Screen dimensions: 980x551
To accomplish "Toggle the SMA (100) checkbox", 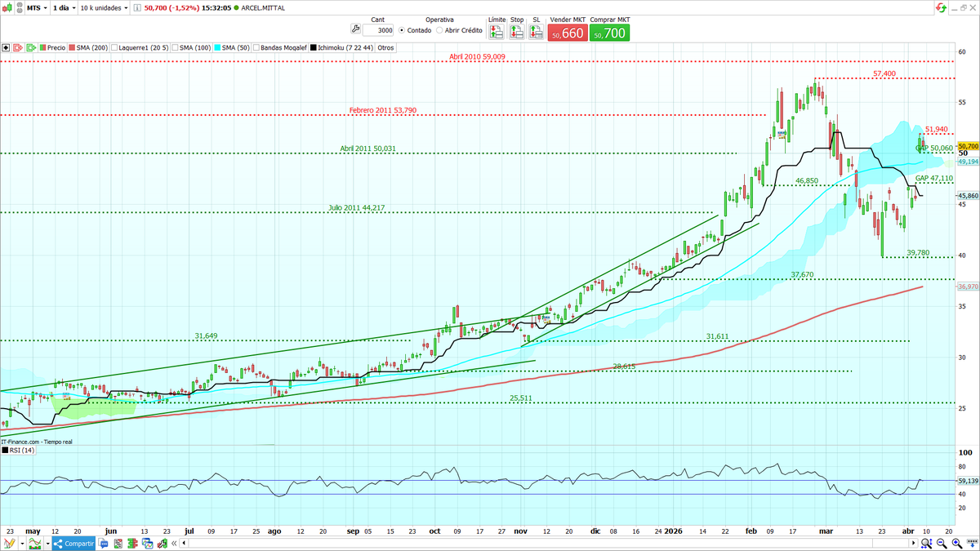I will [x=176, y=47].
